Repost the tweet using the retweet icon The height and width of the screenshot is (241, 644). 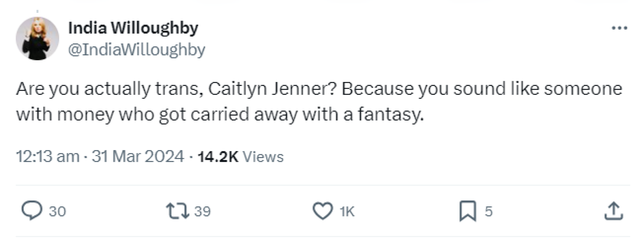tap(178, 211)
